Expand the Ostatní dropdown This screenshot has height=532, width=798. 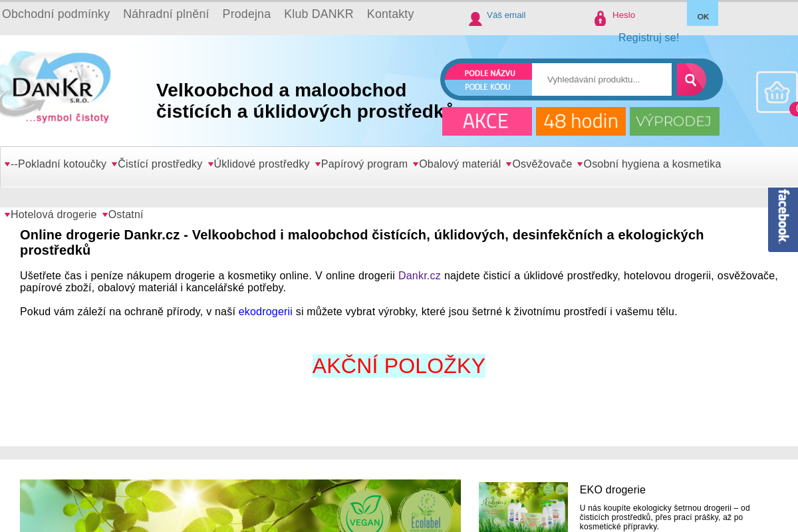pyautogui.click(x=126, y=214)
